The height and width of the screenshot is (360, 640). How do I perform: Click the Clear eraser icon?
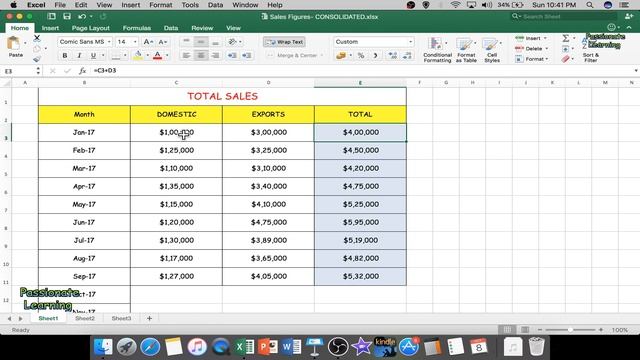click(565, 59)
